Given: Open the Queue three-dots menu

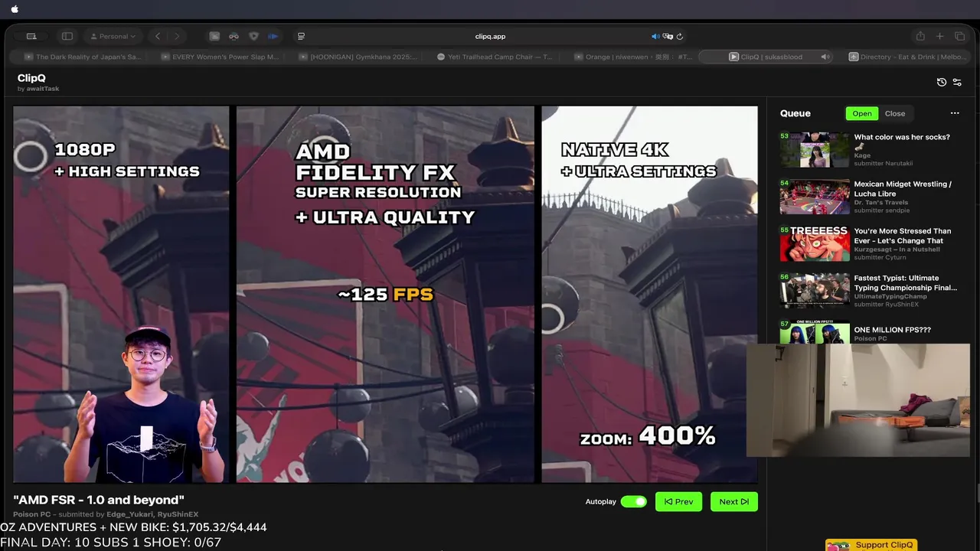Looking at the screenshot, I should [x=955, y=113].
